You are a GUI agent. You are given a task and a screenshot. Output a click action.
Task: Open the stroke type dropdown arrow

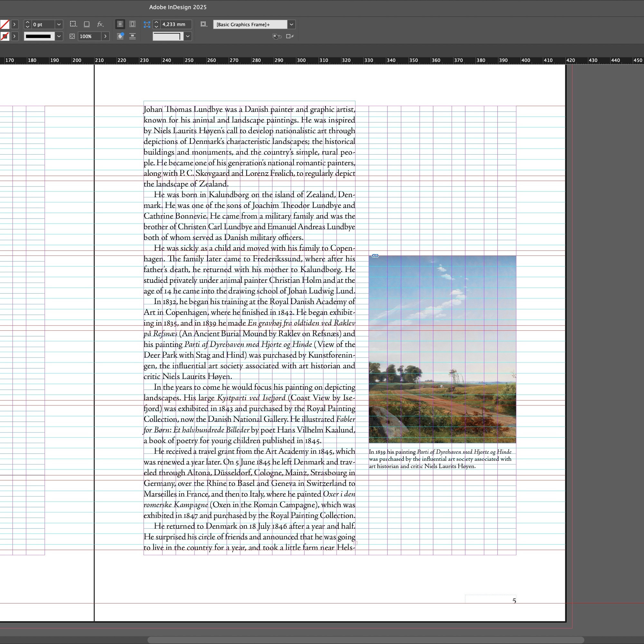pos(59,36)
